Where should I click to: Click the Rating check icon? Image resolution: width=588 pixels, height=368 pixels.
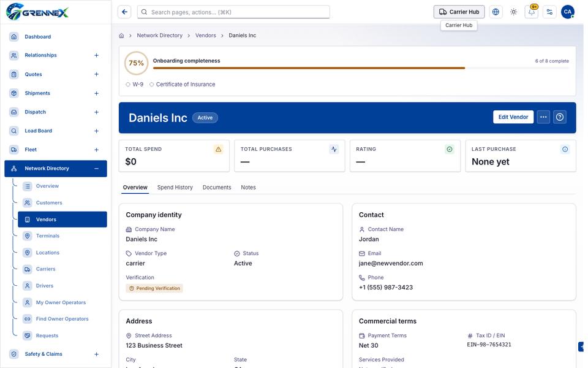pyautogui.click(x=449, y=150)
